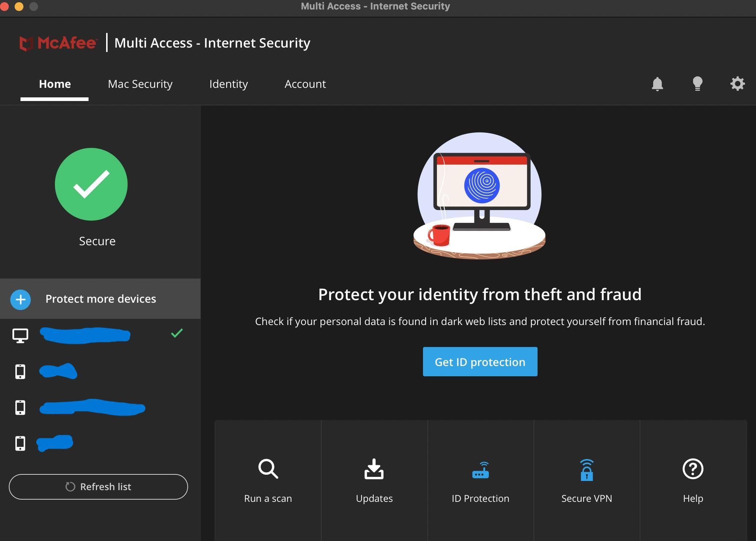Switch to the Mac Security tab
Image resolution: width=756 pixels, height=541 pixels.
pos(140,84)
